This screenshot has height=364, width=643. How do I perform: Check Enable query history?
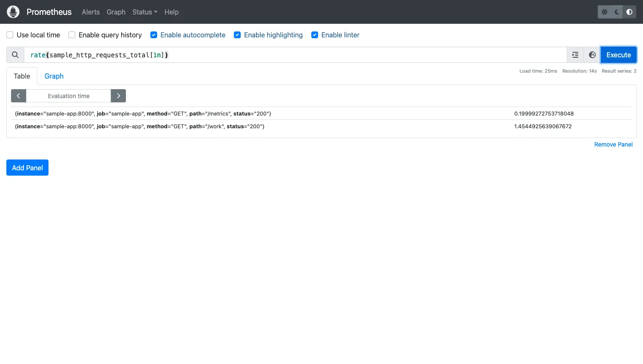[x=72, y=35]
